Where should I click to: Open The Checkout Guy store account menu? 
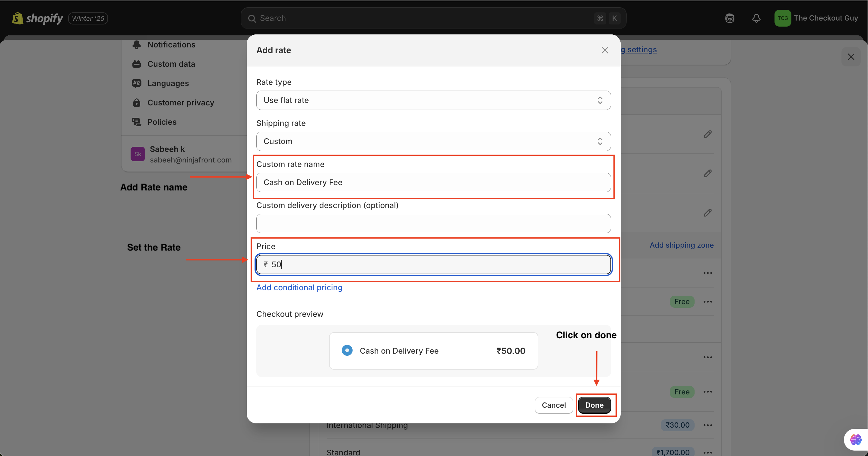pos(816,18)
